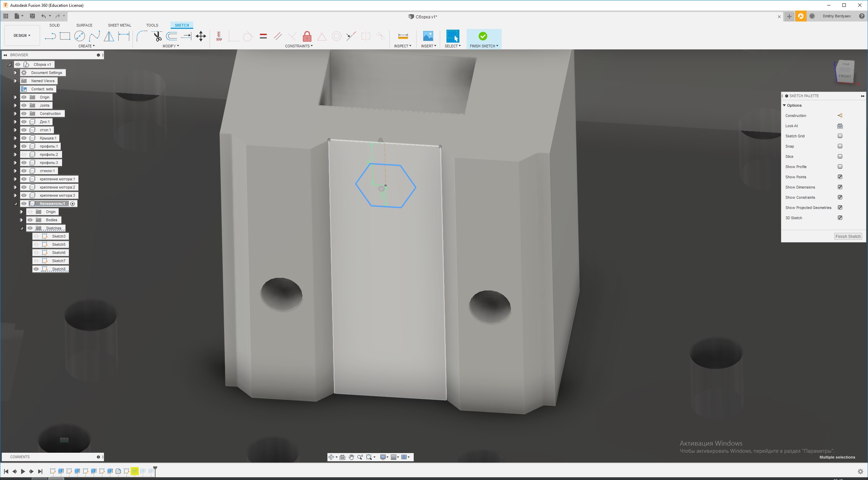
Task: Switch to the SURFACE tab
Action: (x=84, y=25)
